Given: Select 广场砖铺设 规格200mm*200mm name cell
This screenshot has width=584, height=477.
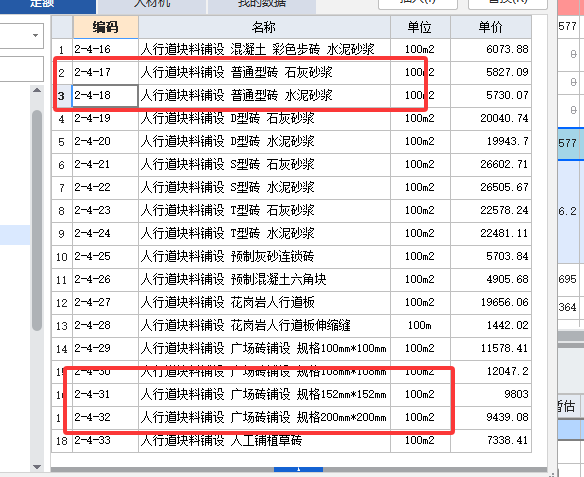Looking at the screenshot, I should [264, 417].
